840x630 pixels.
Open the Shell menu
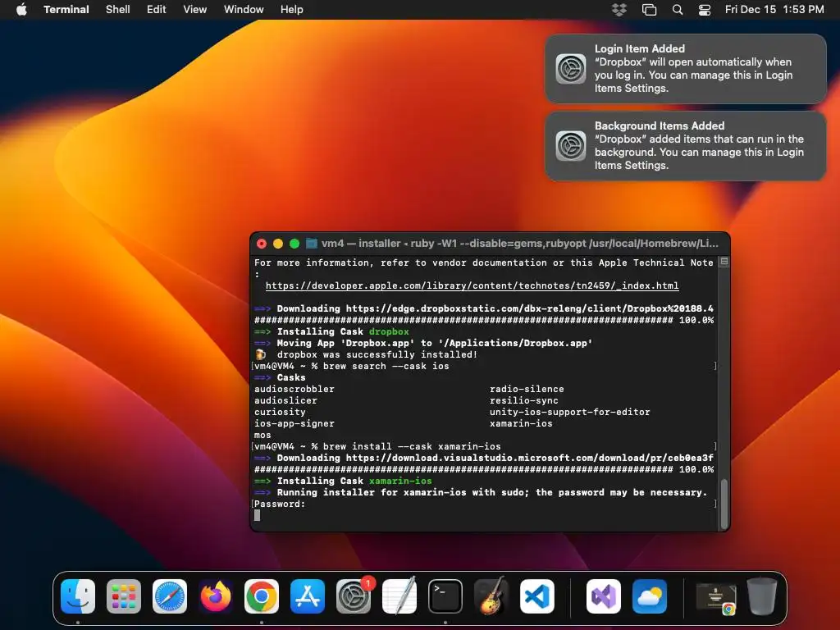pos(118,9)
